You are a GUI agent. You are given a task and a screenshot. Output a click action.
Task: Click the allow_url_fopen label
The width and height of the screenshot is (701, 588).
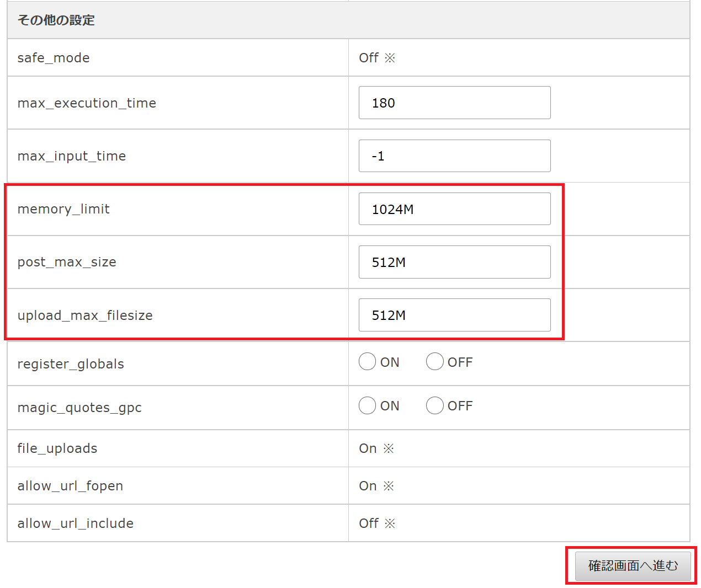70,486
